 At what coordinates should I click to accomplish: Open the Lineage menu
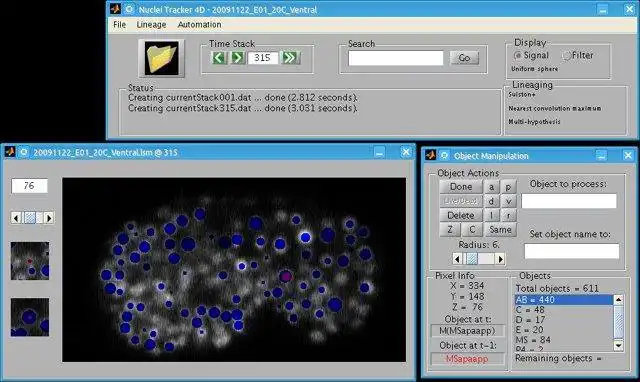(151, 24)
